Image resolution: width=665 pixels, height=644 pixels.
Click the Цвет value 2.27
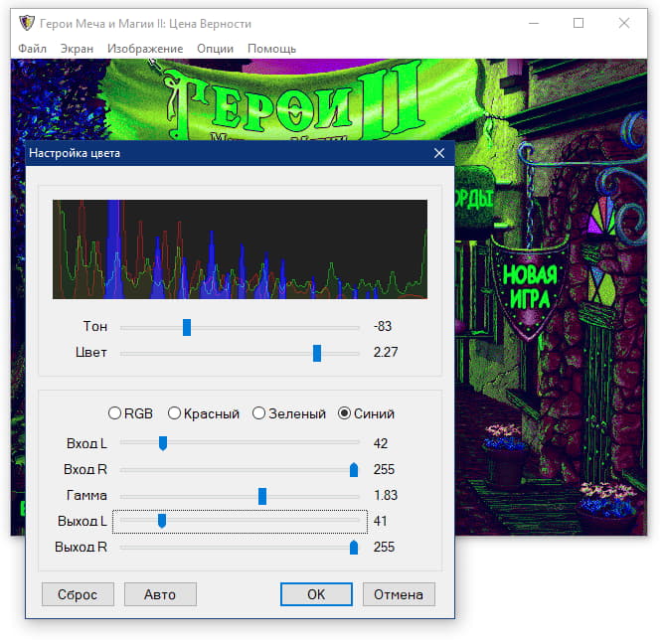tap(386, 353)
